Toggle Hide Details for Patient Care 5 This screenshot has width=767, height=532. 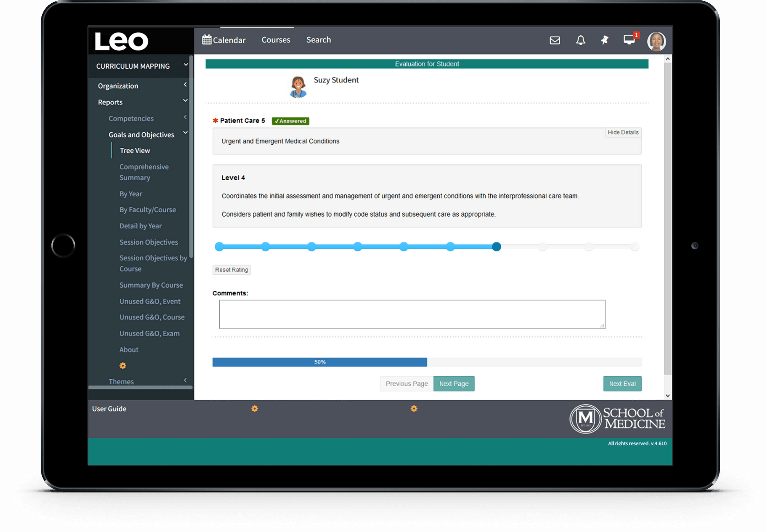point(623,132)
